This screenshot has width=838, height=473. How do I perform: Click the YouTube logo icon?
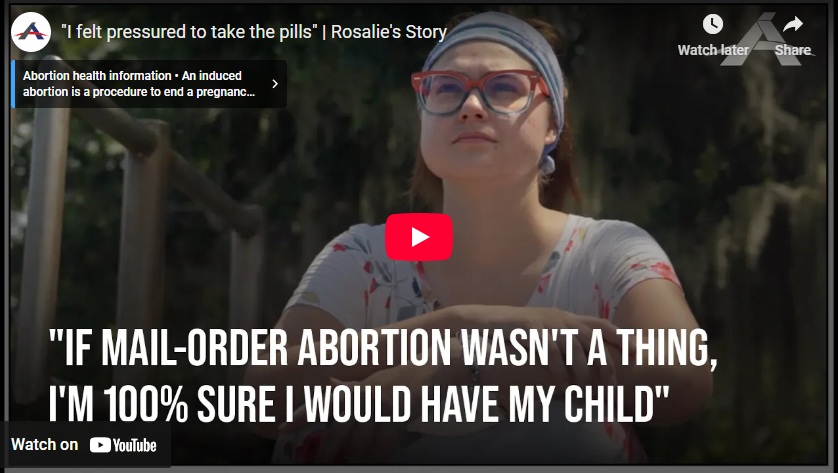pos(123,445)
